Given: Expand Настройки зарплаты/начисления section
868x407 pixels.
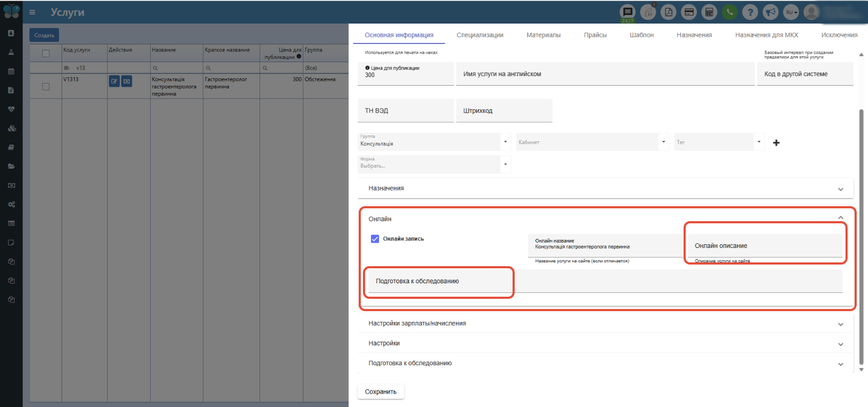Looking at the screenshot, I should pyautogui.click(x=605, y=323).
